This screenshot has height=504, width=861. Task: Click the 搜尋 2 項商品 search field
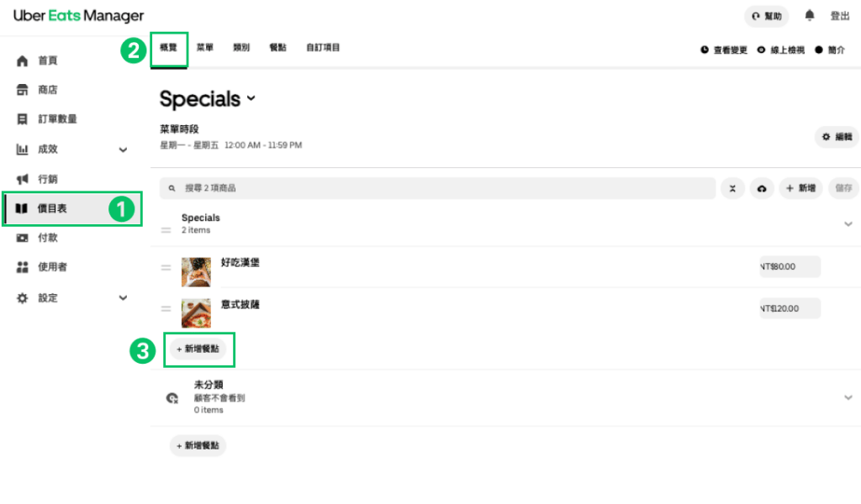(x=437, y=188)
